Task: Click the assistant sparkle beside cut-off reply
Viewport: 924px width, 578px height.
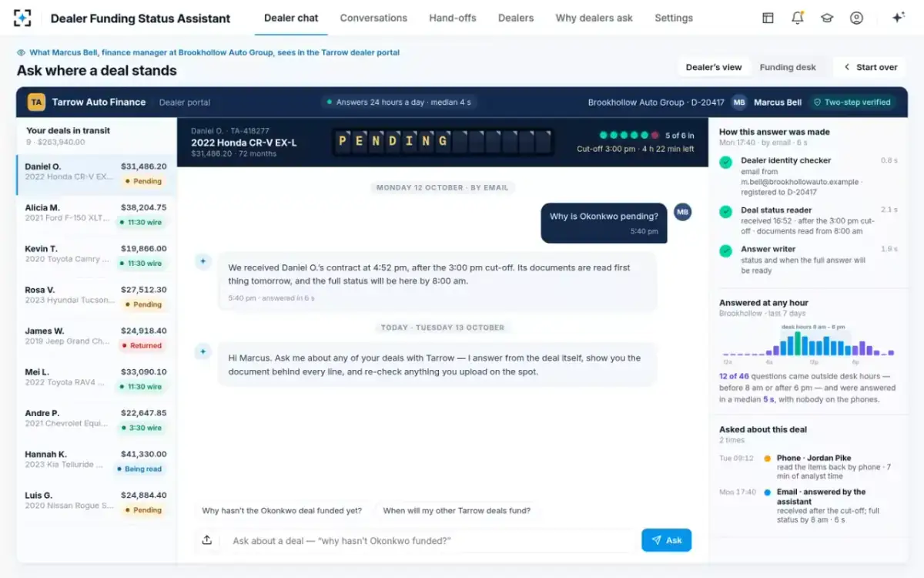Action: pyautogui.click(x=203, y=261)
